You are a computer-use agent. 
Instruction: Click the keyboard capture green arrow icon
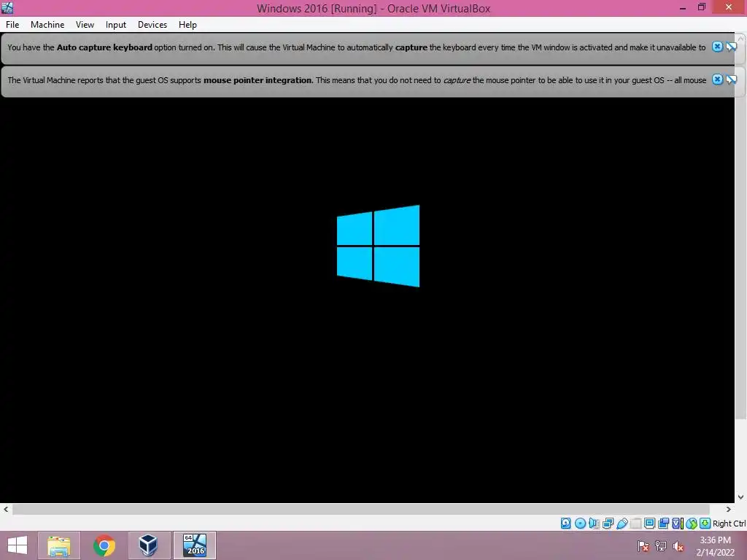(705, 524)
